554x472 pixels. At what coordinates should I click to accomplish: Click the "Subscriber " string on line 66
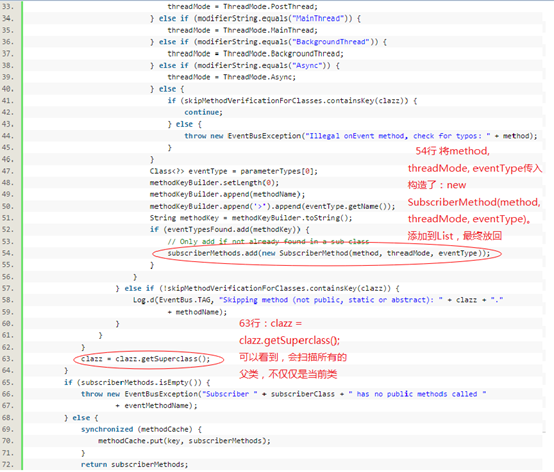(x=229, y=394)
